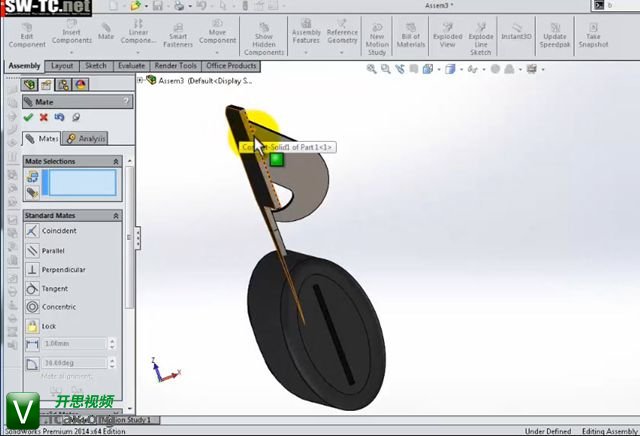Open Reference Geometry tool
The height and width of the screenshot is (436, 640).
click(342, 32)
